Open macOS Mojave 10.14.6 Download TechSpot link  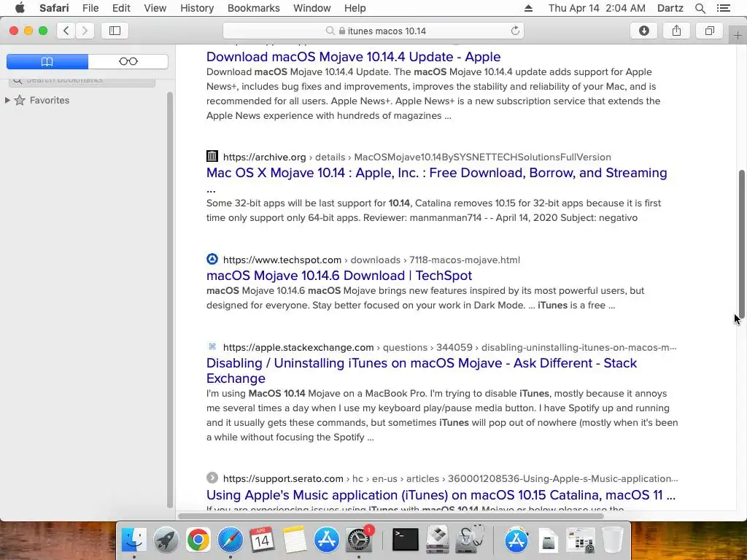[338, 276]
